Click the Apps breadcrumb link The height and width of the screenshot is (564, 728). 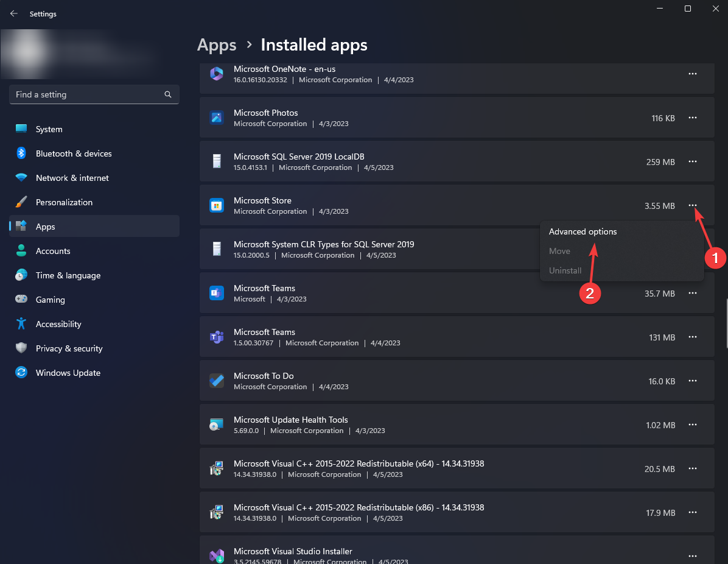(217, 45)
